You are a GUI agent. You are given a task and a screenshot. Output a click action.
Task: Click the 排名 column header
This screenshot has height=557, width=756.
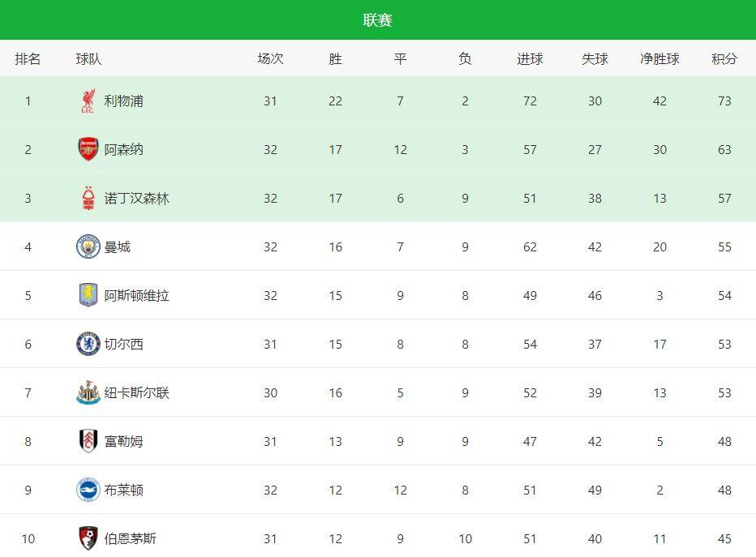pos(28,59)
